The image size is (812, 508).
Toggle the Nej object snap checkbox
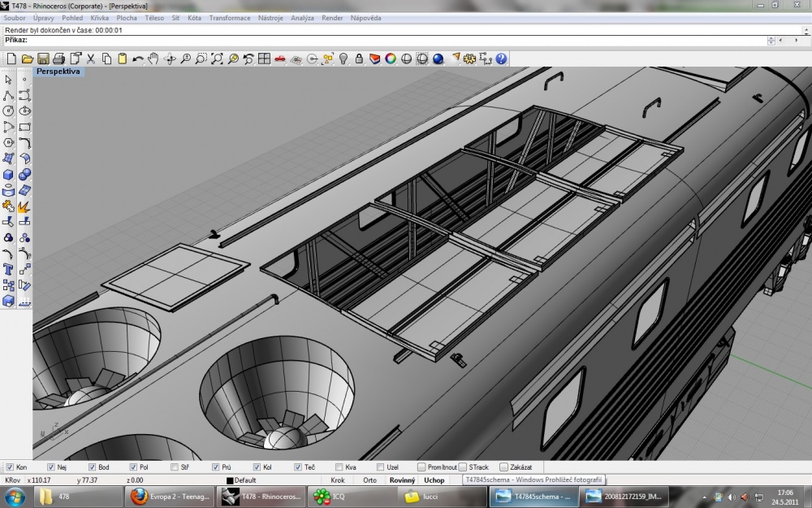pos(50,467)
